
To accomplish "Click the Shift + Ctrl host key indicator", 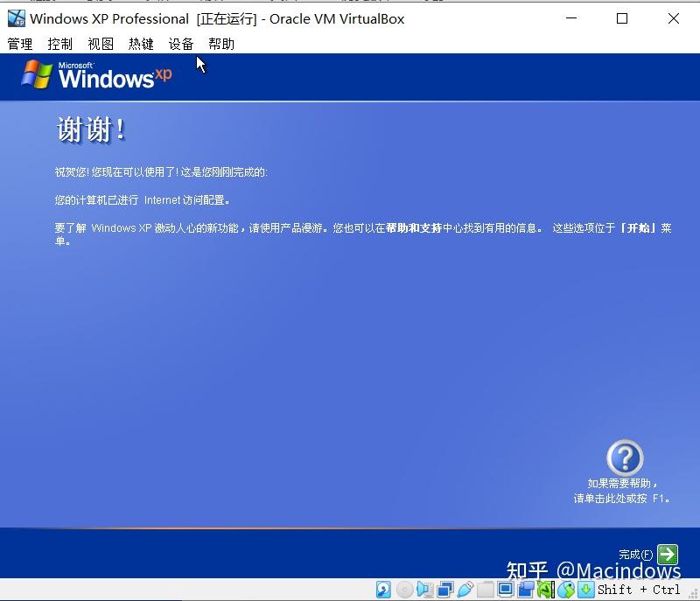I will 641,590.
